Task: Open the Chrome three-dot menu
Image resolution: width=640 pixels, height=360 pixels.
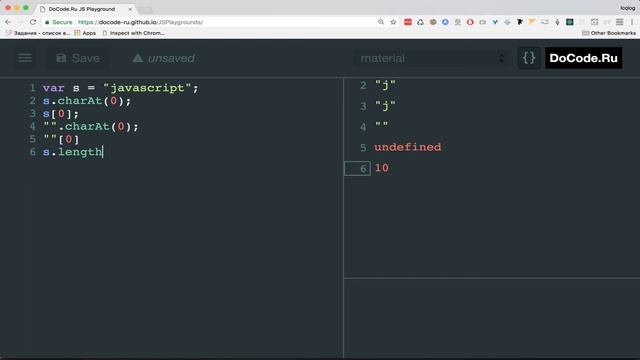Action: tap(632, 22)
